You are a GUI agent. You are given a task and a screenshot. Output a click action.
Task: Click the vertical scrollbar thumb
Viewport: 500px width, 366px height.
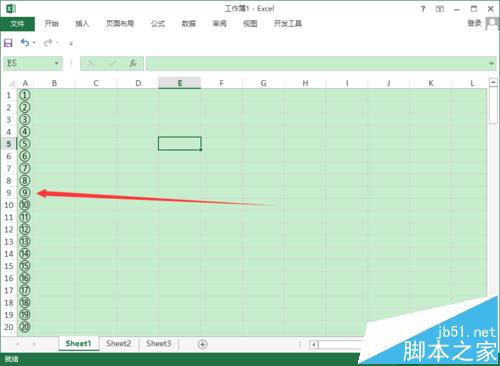coord(493,105)
